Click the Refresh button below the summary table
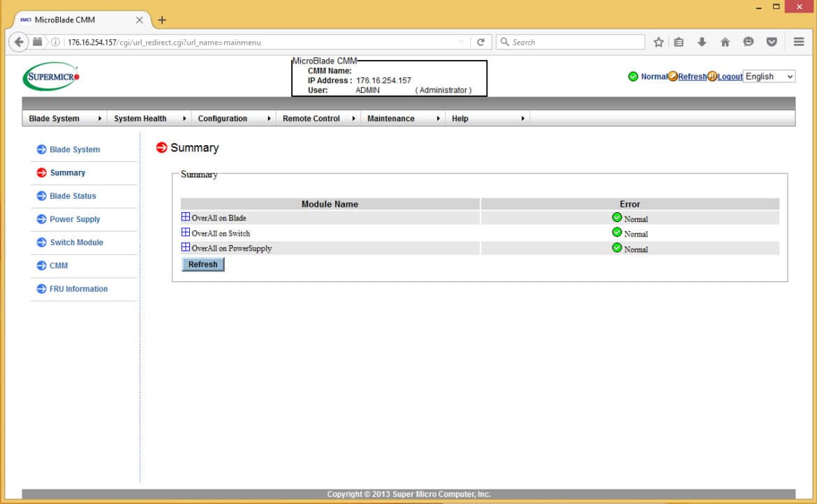This screenshot has height=504, width=817. tap(203, 265)
